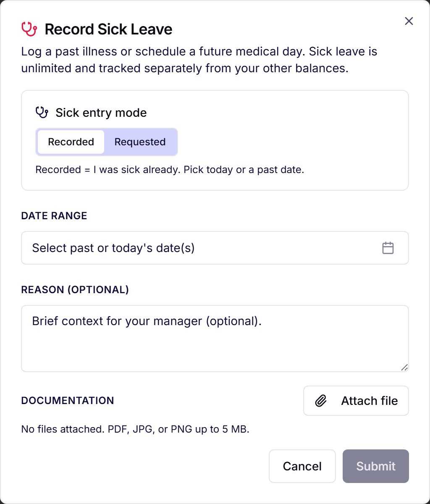Cancel the sick leave form
The width and height of the screenshot is (430, 504).
(302, 466)
